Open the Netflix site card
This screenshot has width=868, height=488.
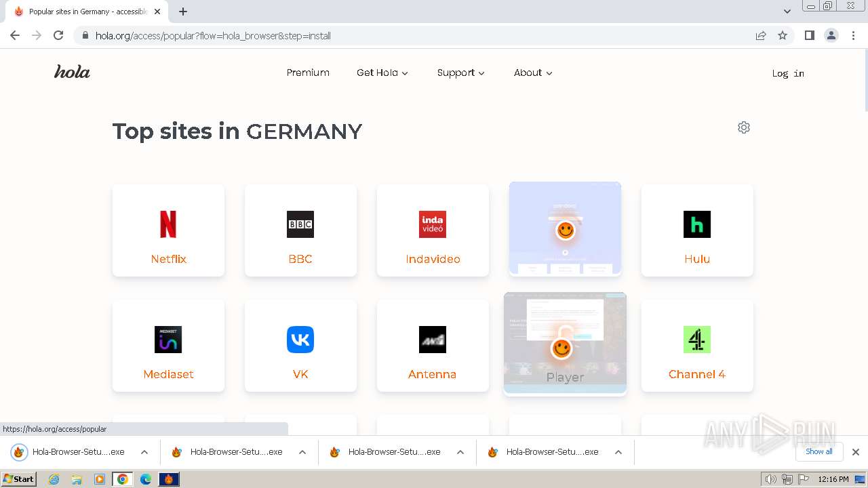pos(168,230)
